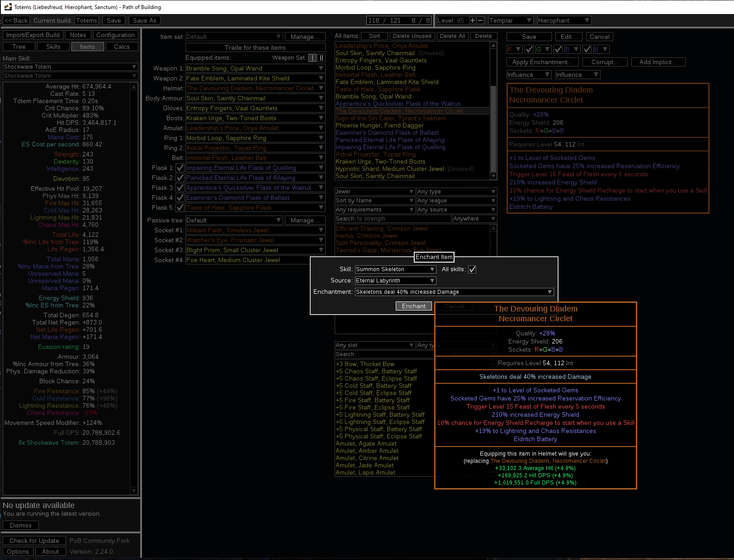Viewport: 734px width, 560px height.
Task: Toggle socket link between R and G
Action: coord(529,49)
